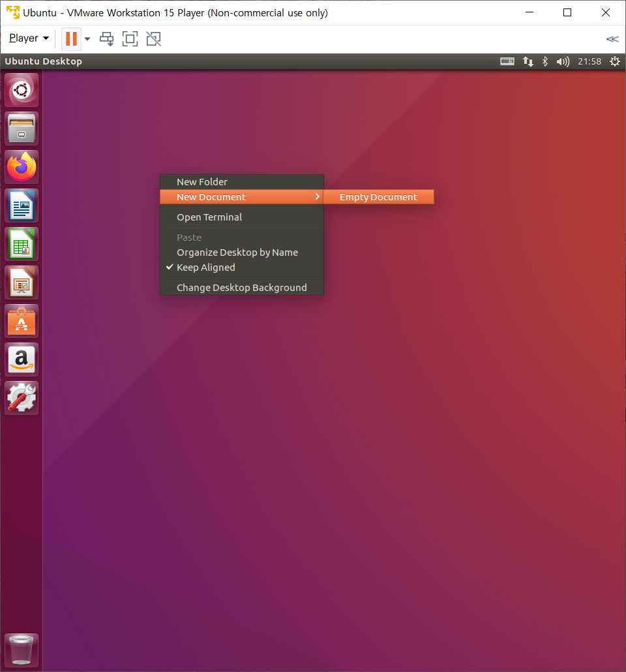Select New Document menu entry
Screen dimensions: 626x672
tap(242, 197)
